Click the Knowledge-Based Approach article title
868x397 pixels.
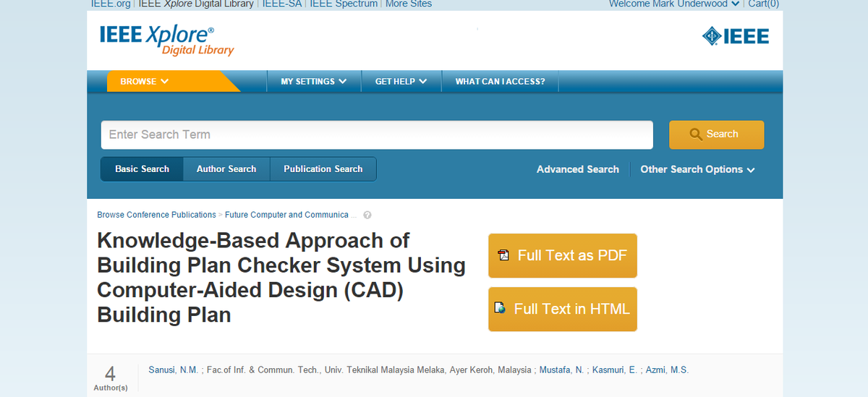(281, 278)
